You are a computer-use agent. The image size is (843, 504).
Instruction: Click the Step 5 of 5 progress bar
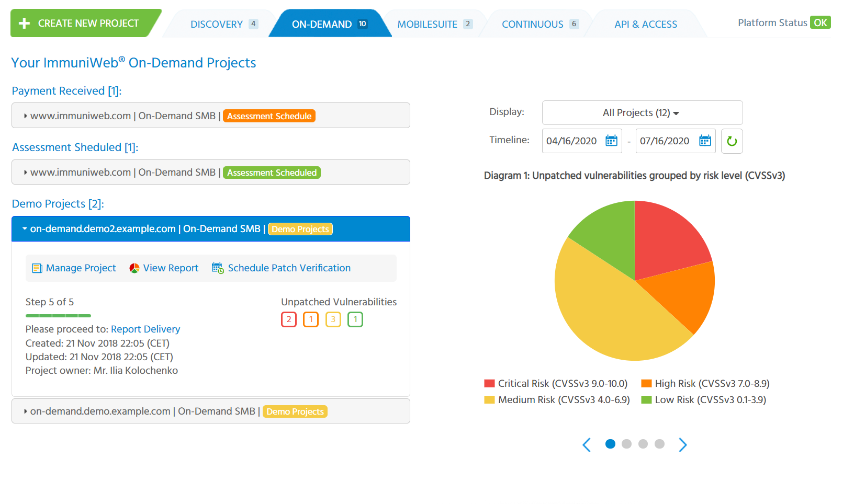click(58, 316)
